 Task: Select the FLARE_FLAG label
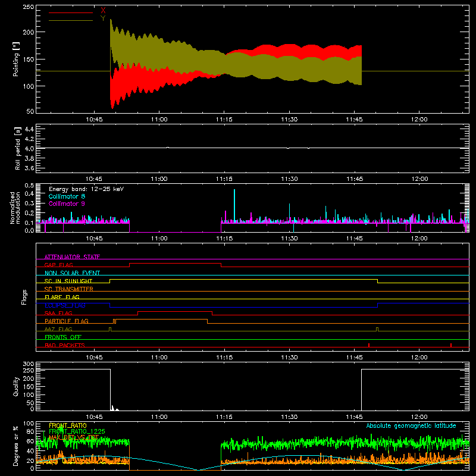62,297
